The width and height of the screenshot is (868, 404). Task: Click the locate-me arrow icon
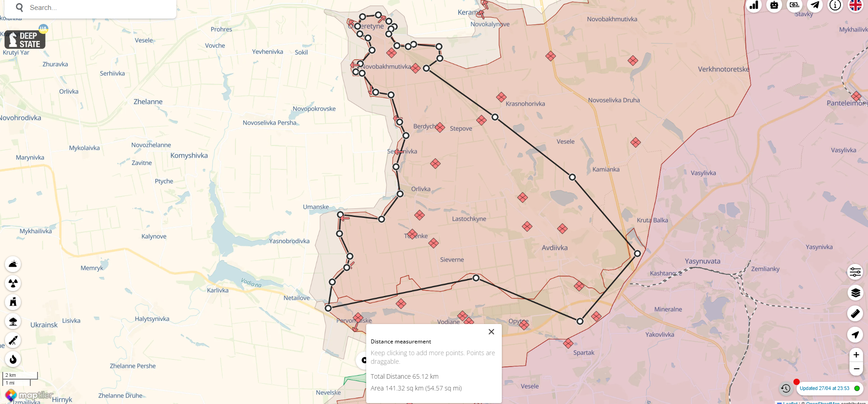[x=855, y=335]
